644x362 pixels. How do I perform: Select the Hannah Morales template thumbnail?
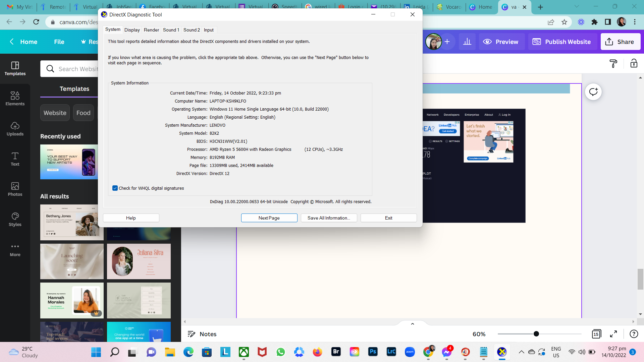(72, 300)
